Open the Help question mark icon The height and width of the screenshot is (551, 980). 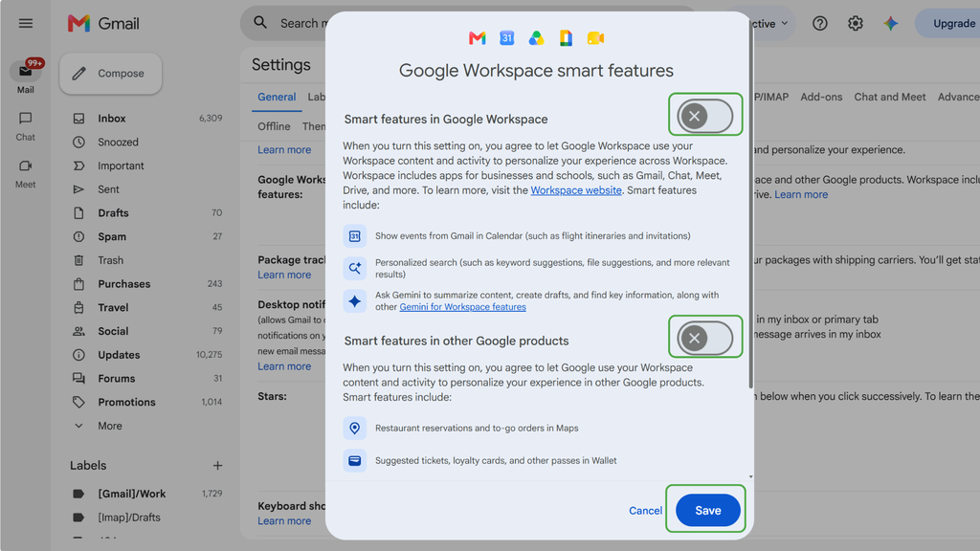tap(819, 23)
